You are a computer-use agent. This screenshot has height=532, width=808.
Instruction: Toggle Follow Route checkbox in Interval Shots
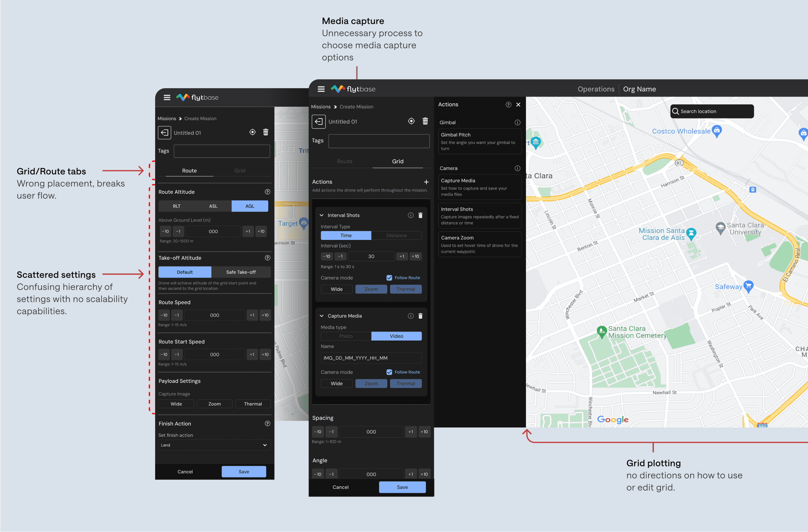pyautogui.click(x=389, y=278)
